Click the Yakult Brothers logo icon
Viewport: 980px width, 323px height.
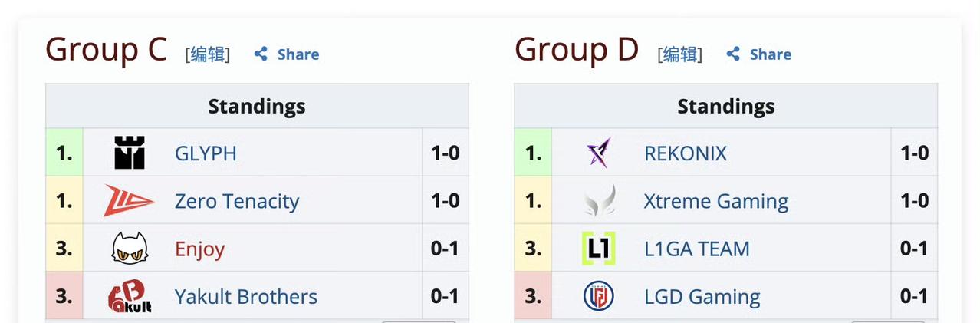[x=130, y=296]
